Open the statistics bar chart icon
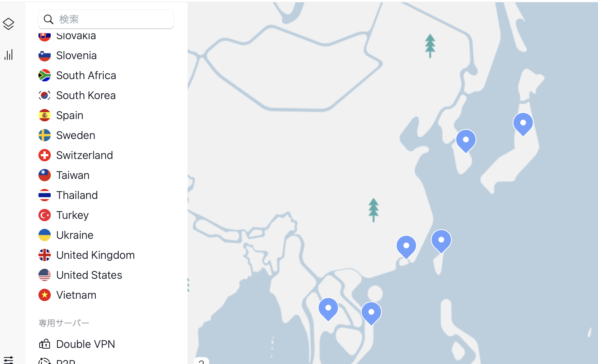This screenshot has width=598, height=364. pos(8,55)
